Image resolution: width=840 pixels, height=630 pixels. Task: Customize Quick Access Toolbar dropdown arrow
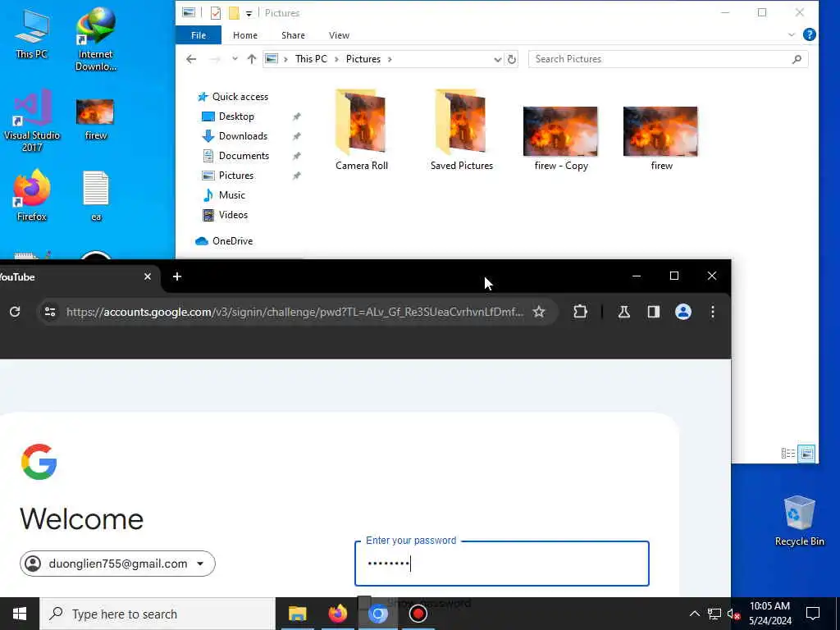pyautogui.click(x=249, y=13)
